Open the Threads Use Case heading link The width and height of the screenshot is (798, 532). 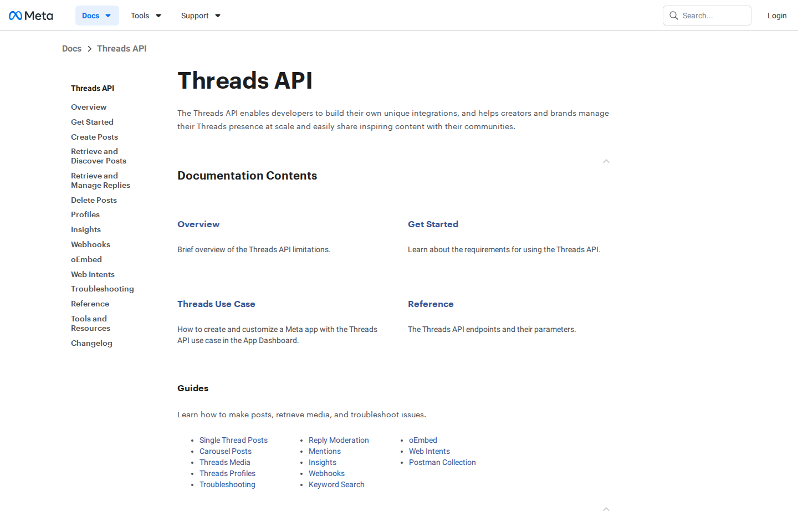point(216,304)
